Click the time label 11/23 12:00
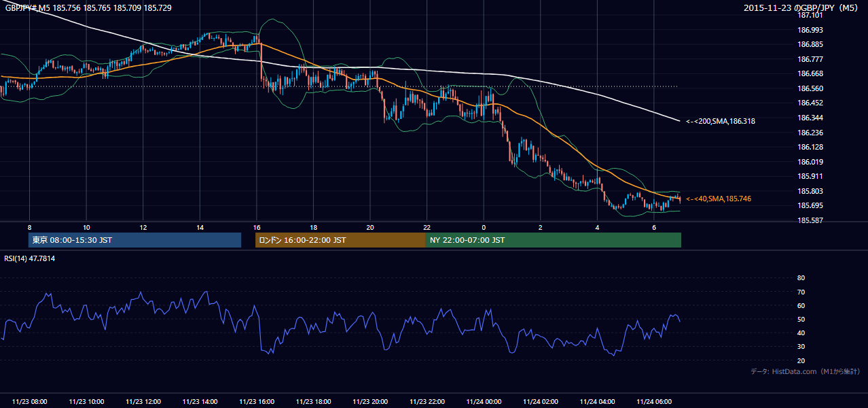Viewport: 868px width, 408px height. (143, 402)
